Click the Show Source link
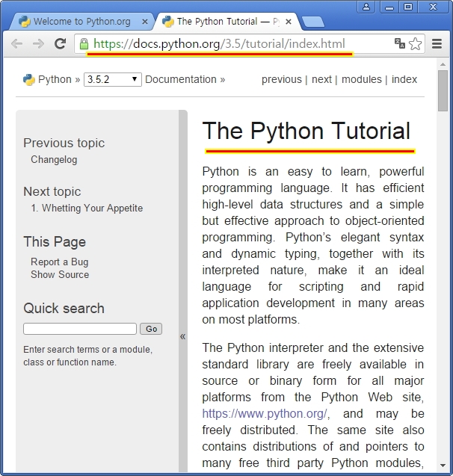Screen dimensions: 453x476 click(x=60, y=274)
